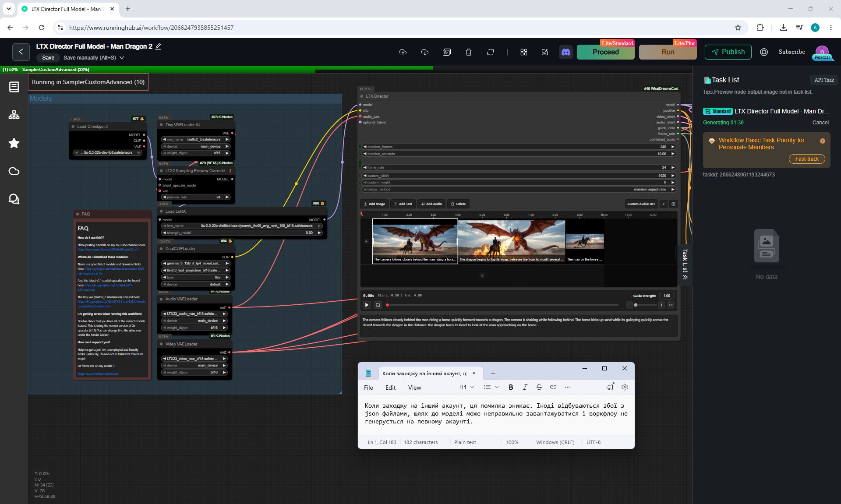Click the playback scrubber red handle
The height and width of the screenshot is (504, 841).
(x=387, y=305)
